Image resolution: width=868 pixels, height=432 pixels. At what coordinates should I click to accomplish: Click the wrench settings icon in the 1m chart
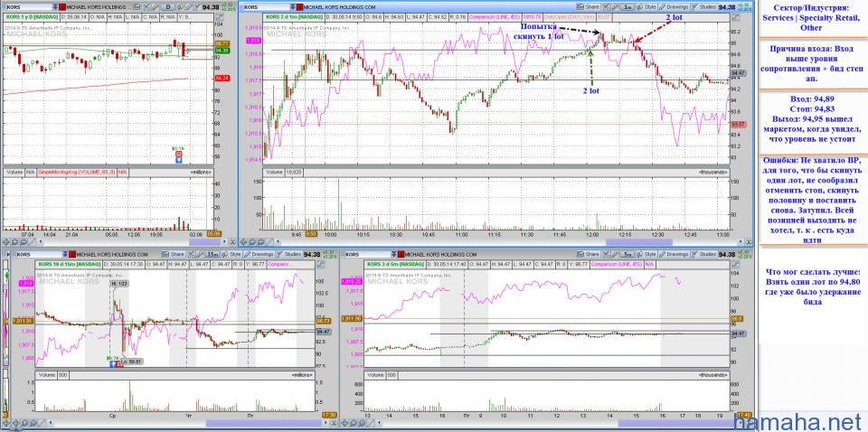[615, 6]
